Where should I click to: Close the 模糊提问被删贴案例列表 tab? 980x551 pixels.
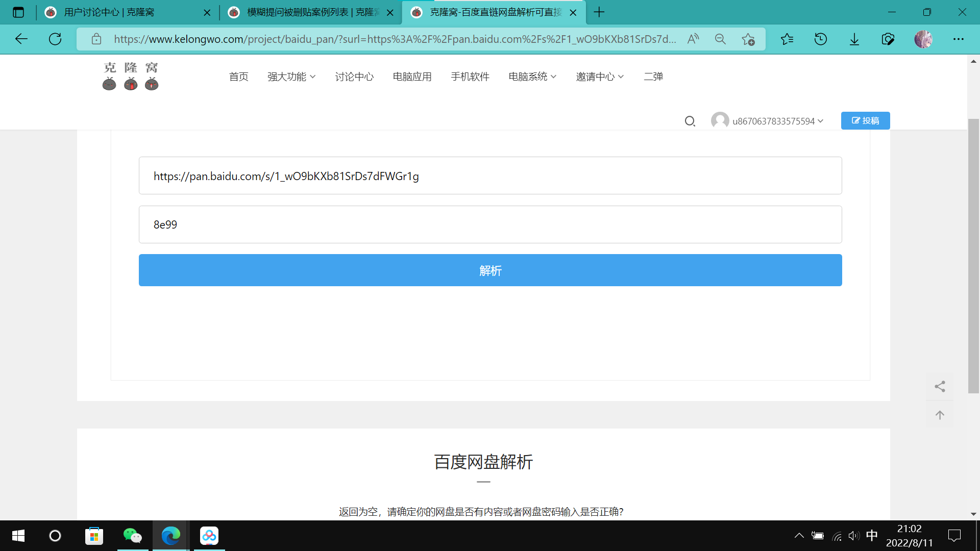tap(390, 13)
